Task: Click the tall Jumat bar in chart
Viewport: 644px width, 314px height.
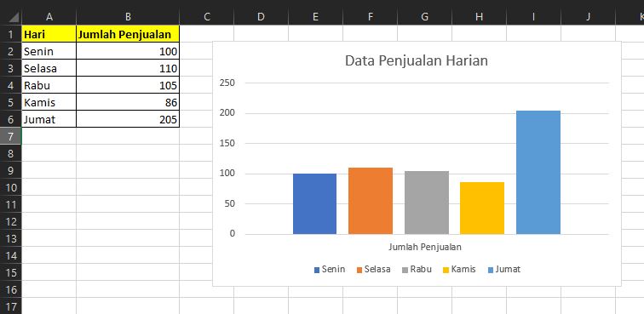Action: pyautogui.click(x=538, y=173)
